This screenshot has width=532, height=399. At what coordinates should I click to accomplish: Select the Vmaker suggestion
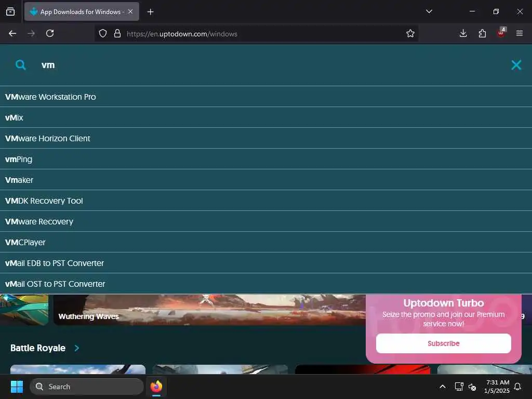click(266, 180)
